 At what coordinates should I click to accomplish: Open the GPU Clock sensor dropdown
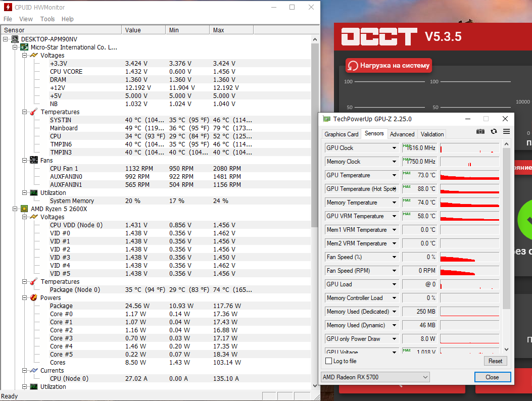[394, 148]
